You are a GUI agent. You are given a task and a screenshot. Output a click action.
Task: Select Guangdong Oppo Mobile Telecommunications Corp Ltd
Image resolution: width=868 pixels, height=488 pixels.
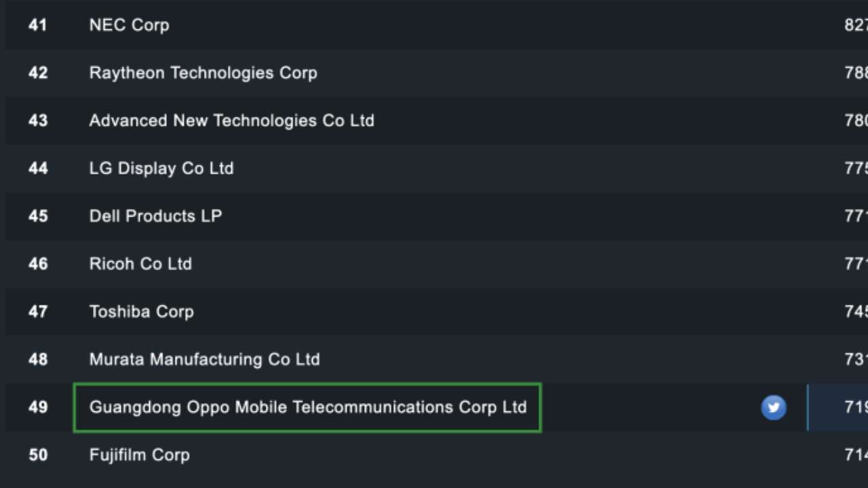click(x=308, y=407)
